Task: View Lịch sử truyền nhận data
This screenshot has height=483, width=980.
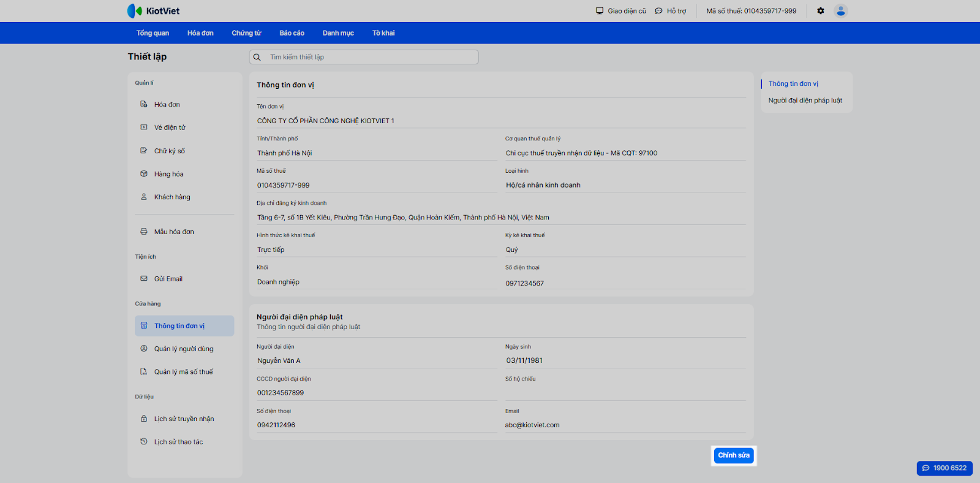Action: [184, 419]
